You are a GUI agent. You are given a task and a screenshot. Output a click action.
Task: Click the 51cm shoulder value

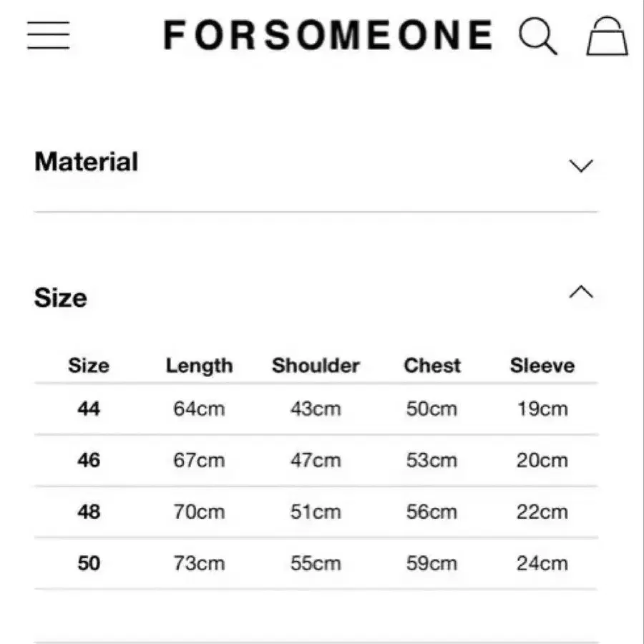click(x=316, y=512)
